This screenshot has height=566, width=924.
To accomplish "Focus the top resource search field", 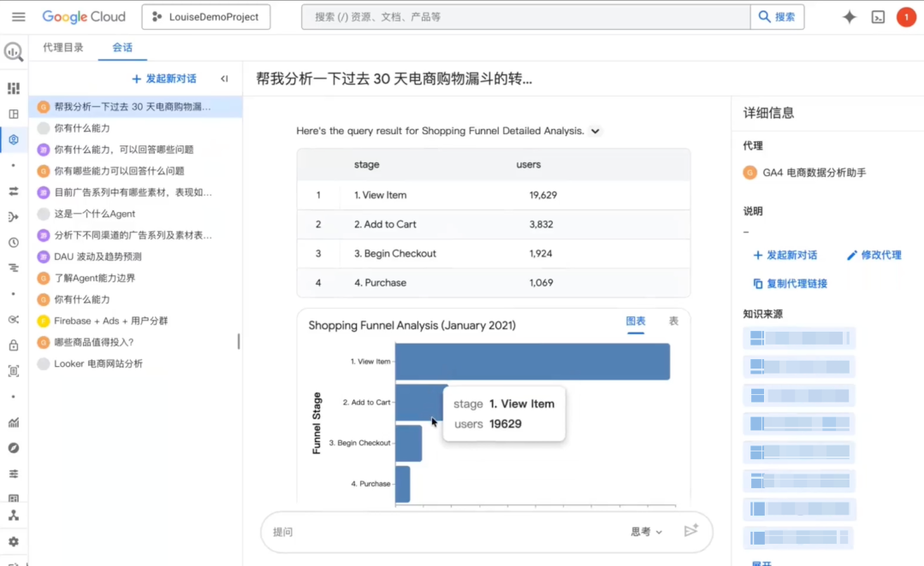I will 525,17.
